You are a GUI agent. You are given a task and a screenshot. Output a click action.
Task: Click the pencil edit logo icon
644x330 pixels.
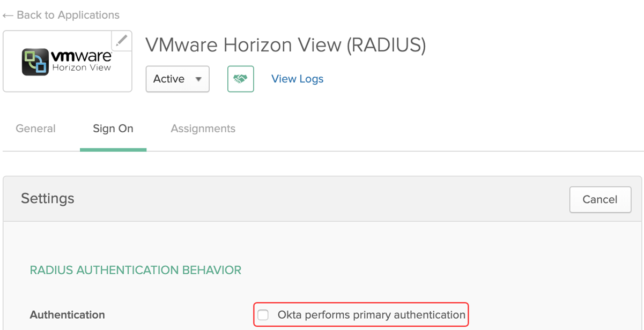[x=122, y=40]
